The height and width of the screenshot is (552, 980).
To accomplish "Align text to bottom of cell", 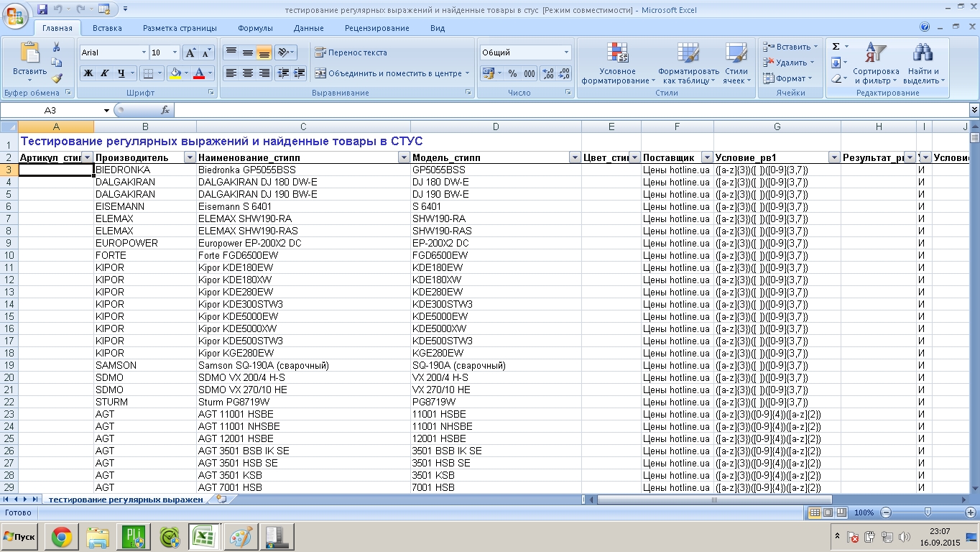I will coord(264,52).
